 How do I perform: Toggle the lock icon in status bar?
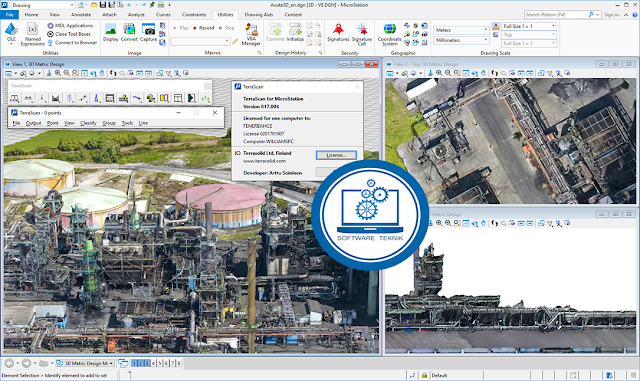pos(424,375)
